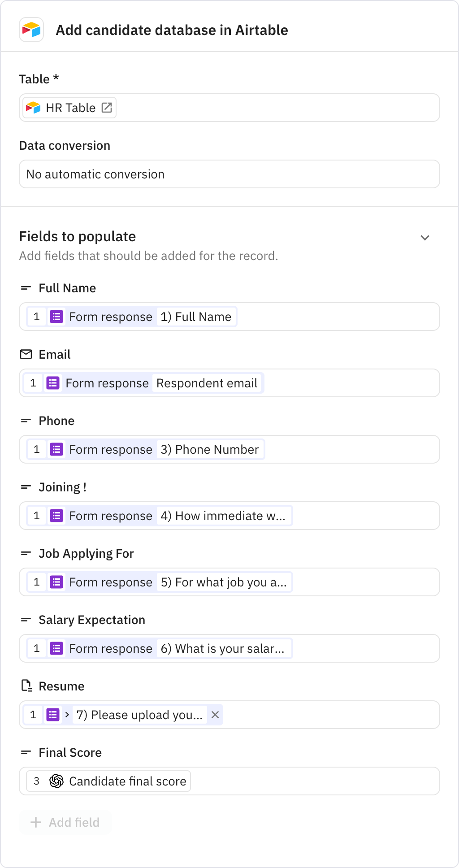Click the envelope icon next to Email
Viewport: 459px width, 868px height.
tap(26, 354)
